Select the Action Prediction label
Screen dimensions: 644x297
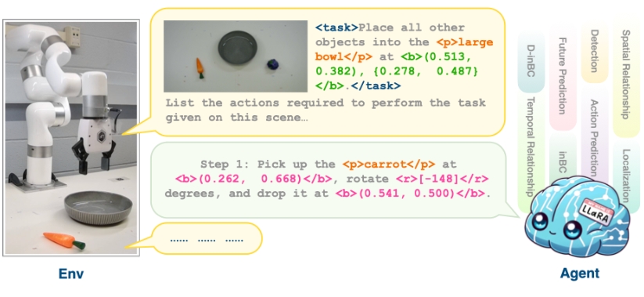594,138
